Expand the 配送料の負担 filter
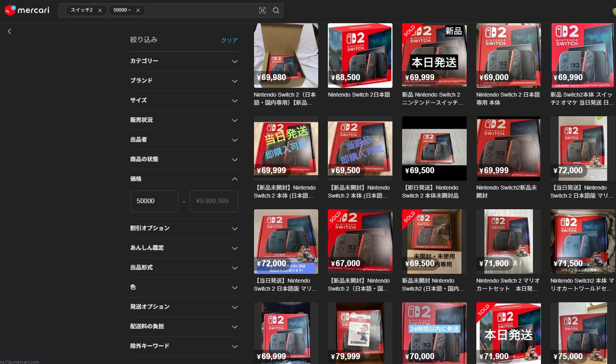 (x=184, y=327)
